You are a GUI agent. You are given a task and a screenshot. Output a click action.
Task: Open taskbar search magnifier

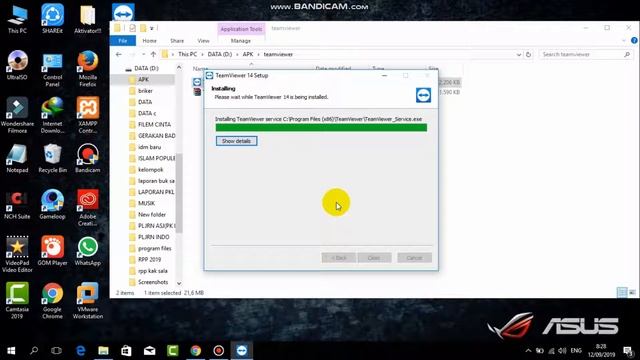click(34, 351)
